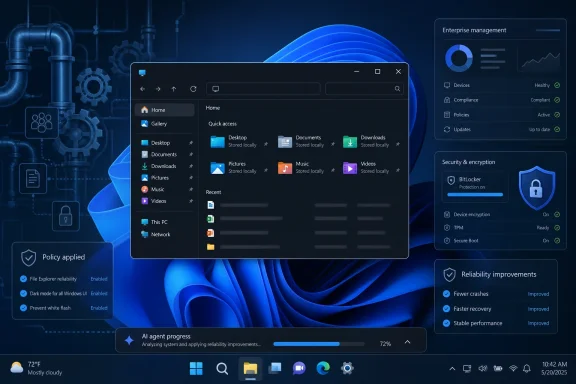Open Documents in the sidebar list
The width and height of the screenshot is (576, 384).
point(165,154)
